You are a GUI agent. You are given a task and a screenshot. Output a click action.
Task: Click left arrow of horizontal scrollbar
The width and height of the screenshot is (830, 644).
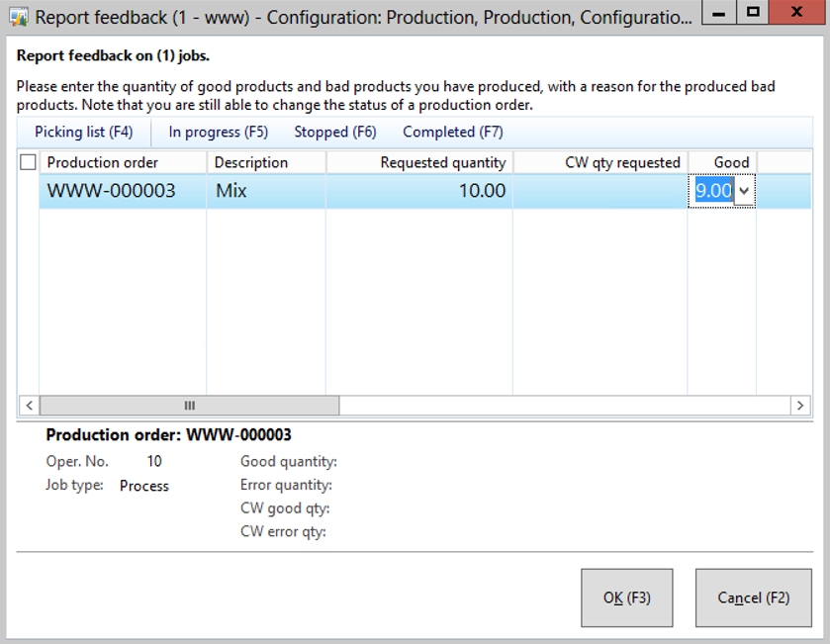[x=29, y=406]
